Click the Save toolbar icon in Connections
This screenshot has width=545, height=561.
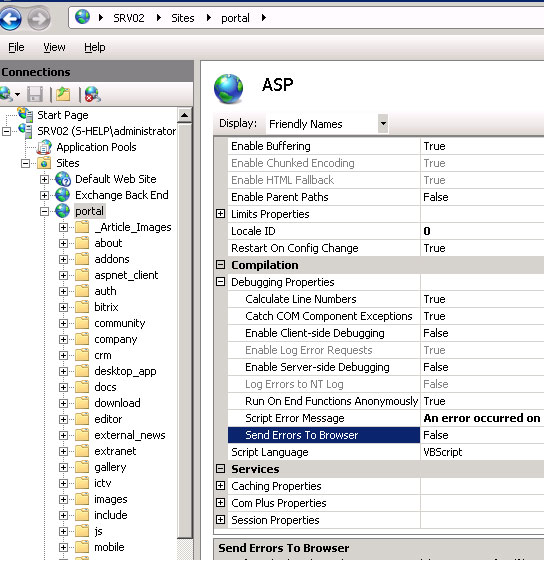35,94
